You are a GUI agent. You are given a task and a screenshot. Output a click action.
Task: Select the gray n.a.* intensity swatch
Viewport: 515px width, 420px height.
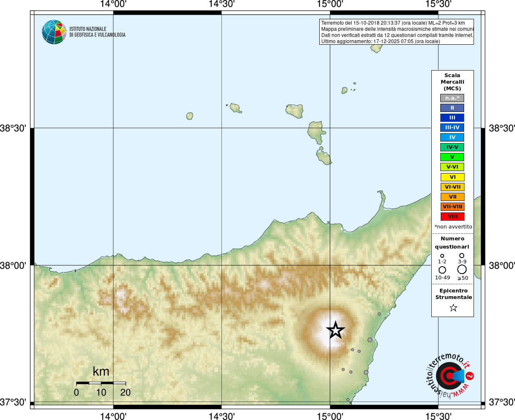(x=452, y=98)
